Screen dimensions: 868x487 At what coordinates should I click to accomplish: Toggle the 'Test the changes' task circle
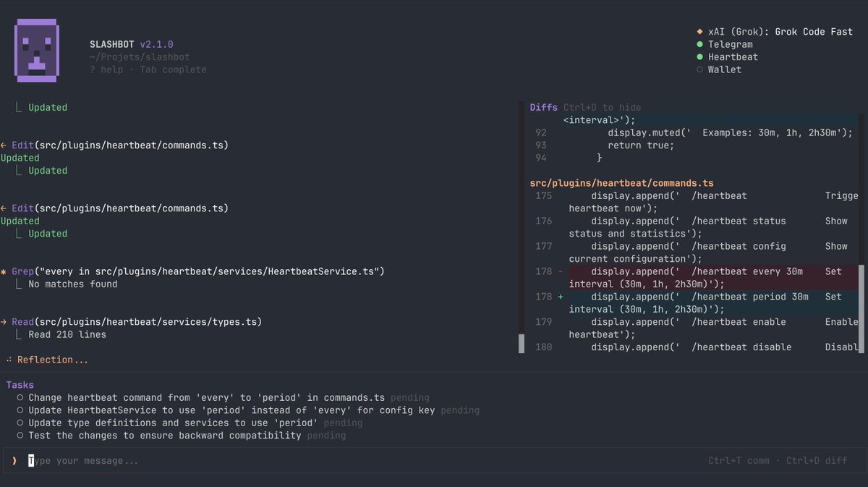tap(21, 436)
